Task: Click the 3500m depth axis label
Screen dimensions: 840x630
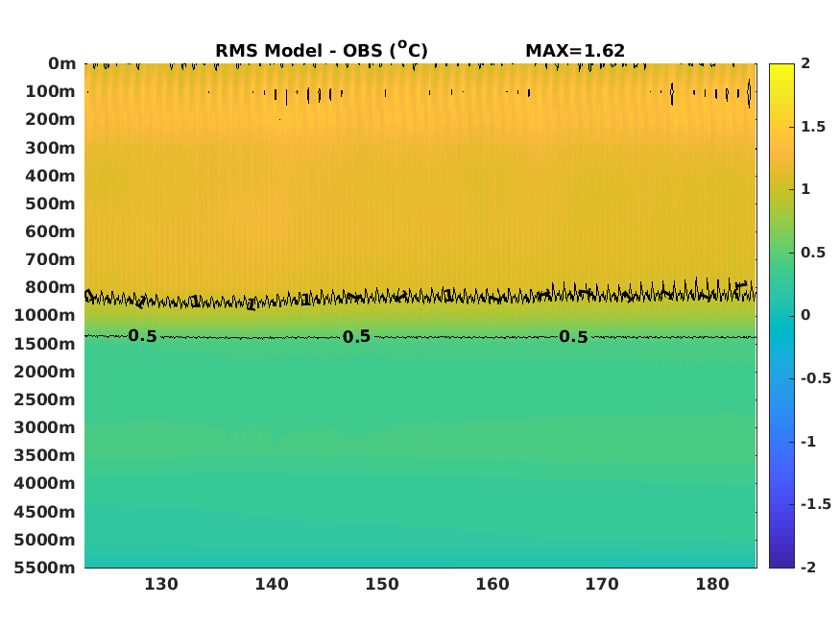Action: (45, 455)
